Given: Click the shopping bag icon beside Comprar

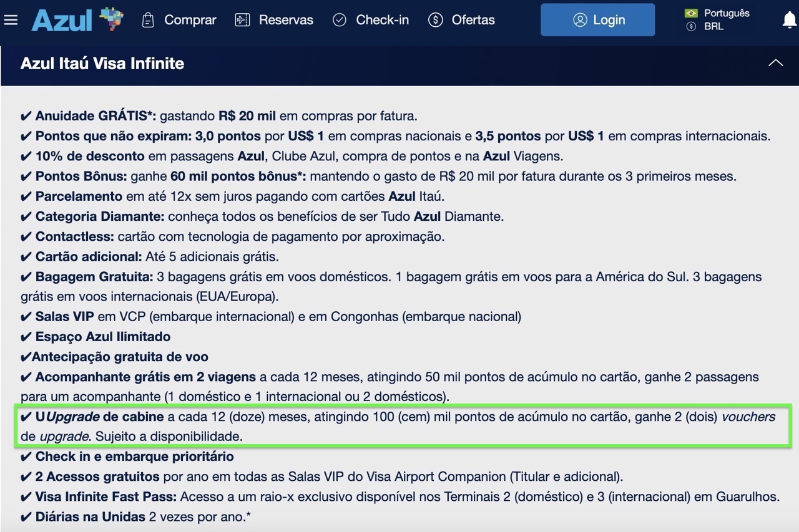Looking at the screenshot, I should click(147, 19).
